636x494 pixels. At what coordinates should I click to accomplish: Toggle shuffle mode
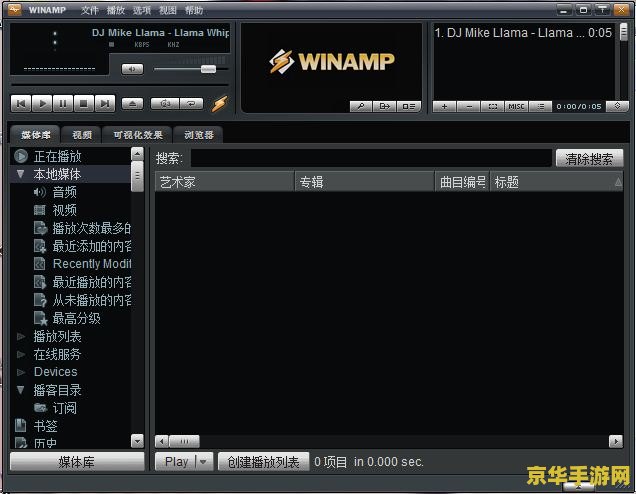tap(165, 104)
